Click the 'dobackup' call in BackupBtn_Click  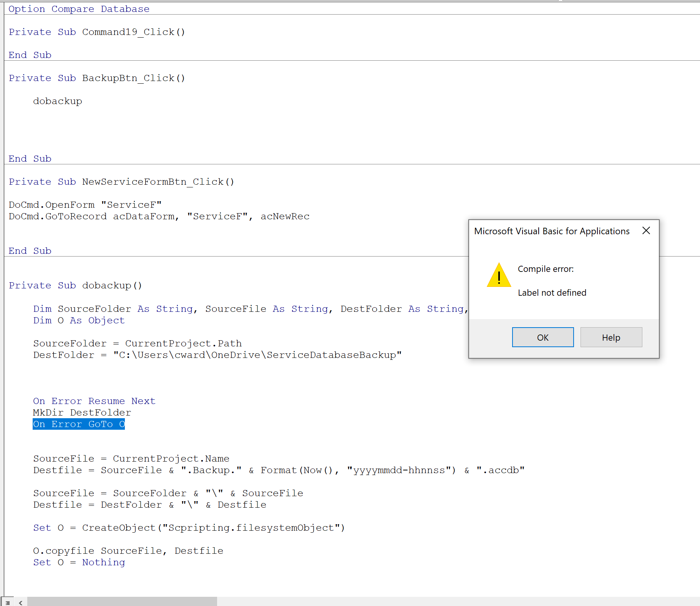pyautogui.click(x=58, y=101)
